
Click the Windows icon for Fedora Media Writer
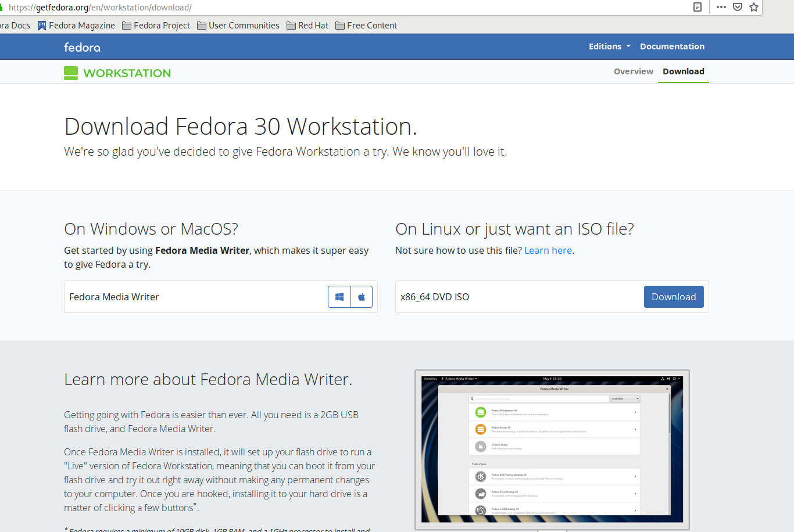[x=339, y=297]
